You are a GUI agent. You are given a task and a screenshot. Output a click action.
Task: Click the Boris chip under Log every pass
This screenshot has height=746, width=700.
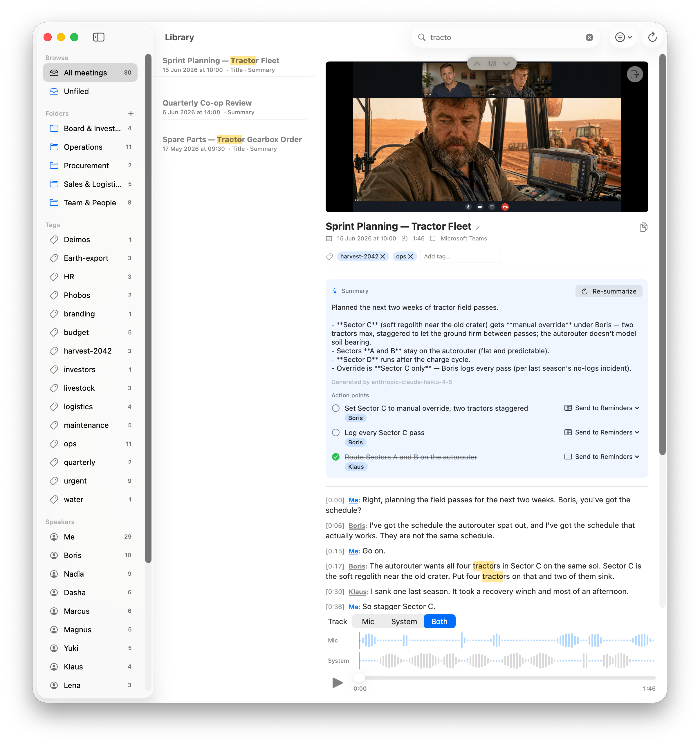[x=355, y=442]
